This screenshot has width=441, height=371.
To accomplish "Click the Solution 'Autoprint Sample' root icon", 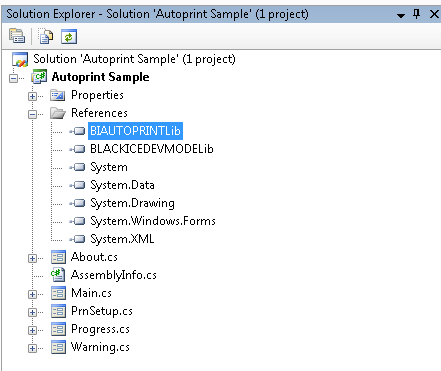I will (x=20, y=59).
